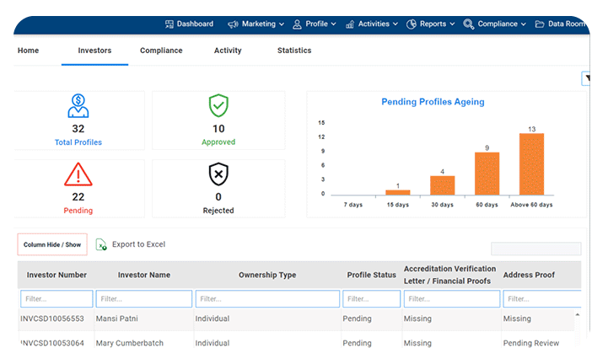This screenshot has width=608, height=364.
Task: Expand the Reports dropdown chevron
Action: [x=452, y=24]
